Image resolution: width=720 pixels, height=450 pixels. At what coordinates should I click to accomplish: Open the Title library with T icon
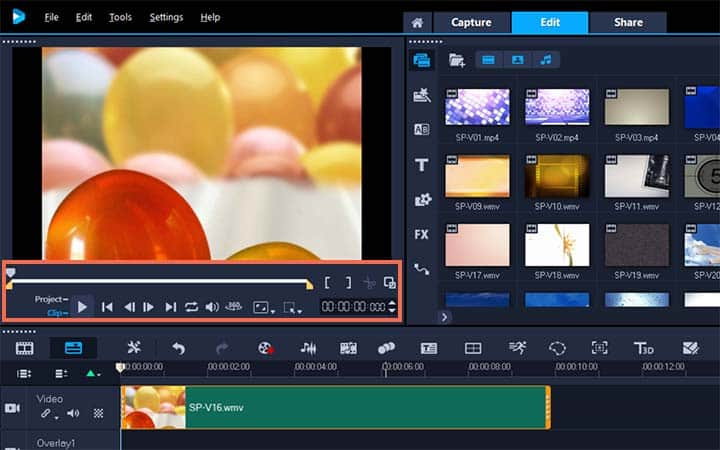422,165
